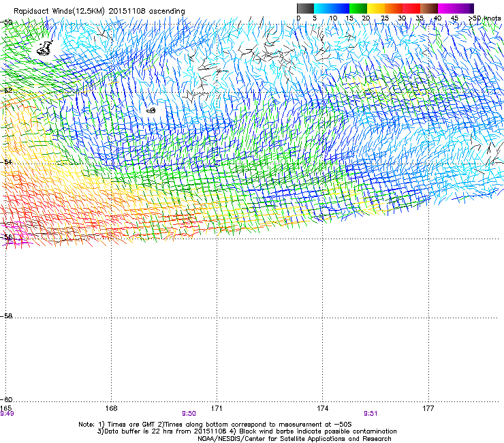504x443 pixels.
Task: Click the legend tick label 25
Action: pos(385,18)
